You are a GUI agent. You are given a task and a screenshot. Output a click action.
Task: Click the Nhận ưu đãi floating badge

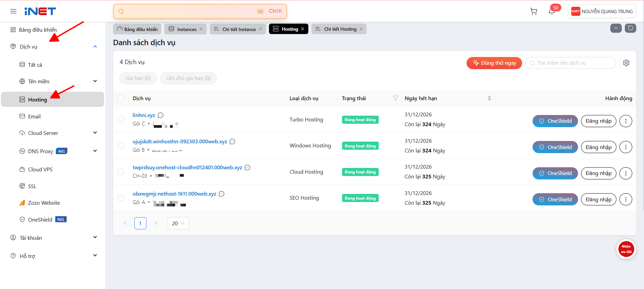(626, 249)
